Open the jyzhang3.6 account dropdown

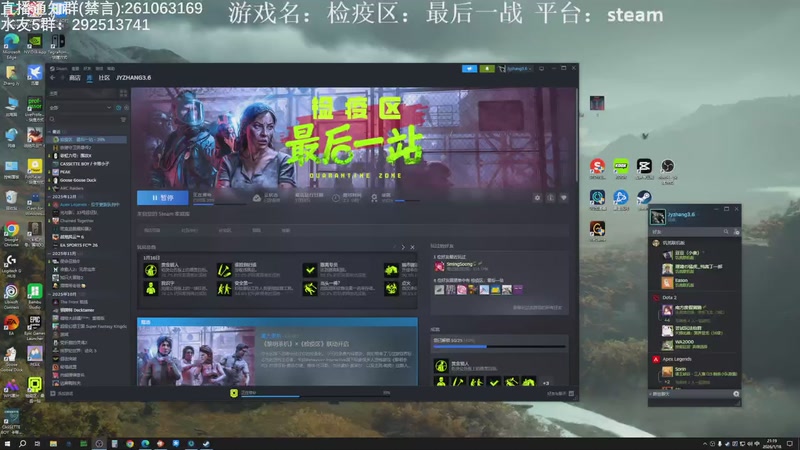(x=516, y=68)
